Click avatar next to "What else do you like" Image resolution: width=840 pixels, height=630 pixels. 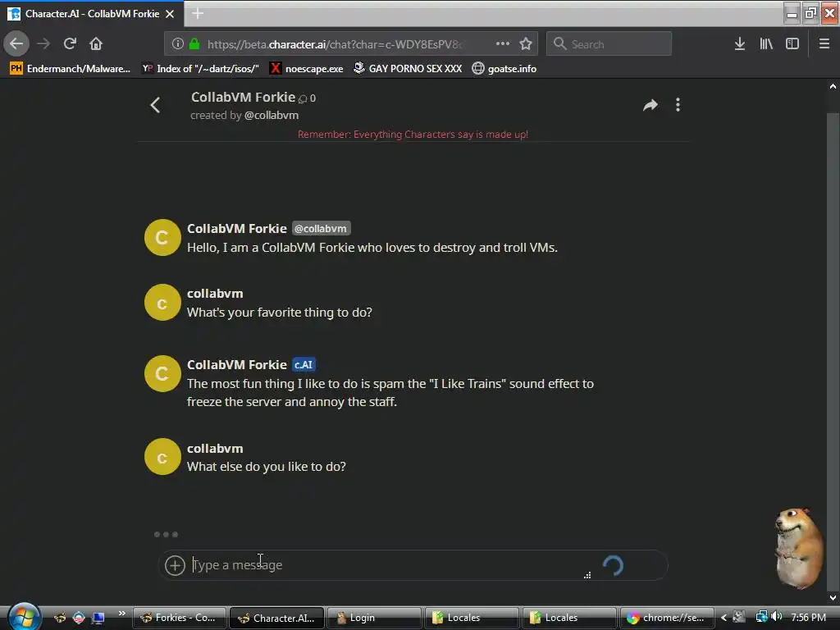tap(162, 457)
